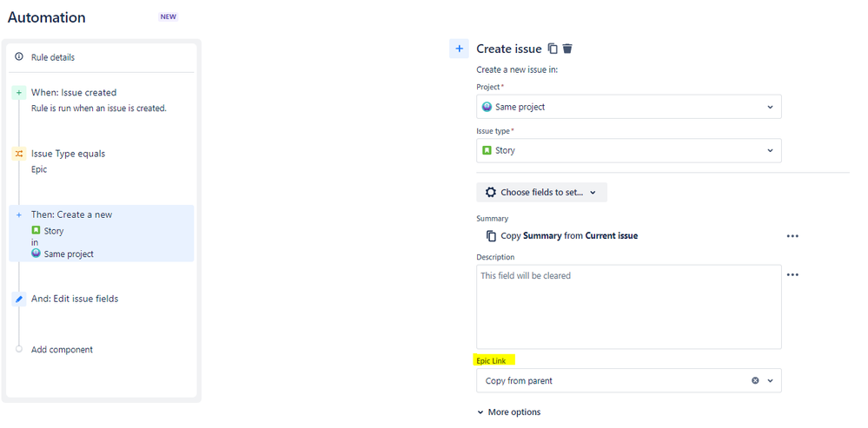The height and width of the screenshot is (428, 868).
Task: Click 'Rule is run when an issue is created.'
Action: [98, 109]
